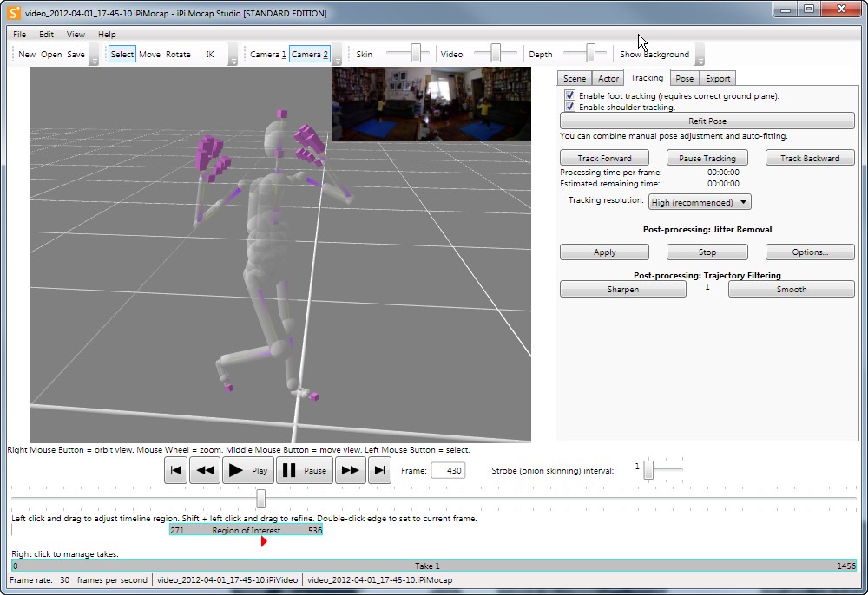Image resolution: width=868 pixels, height=595 pixels.
Task: Click the fast-forward playback button
Action: click(351, 470)
